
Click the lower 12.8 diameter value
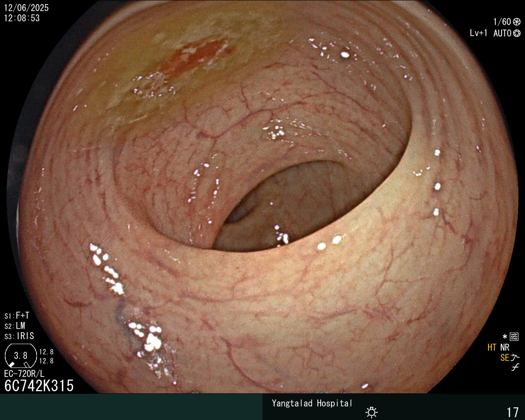(x=46, y=361)
